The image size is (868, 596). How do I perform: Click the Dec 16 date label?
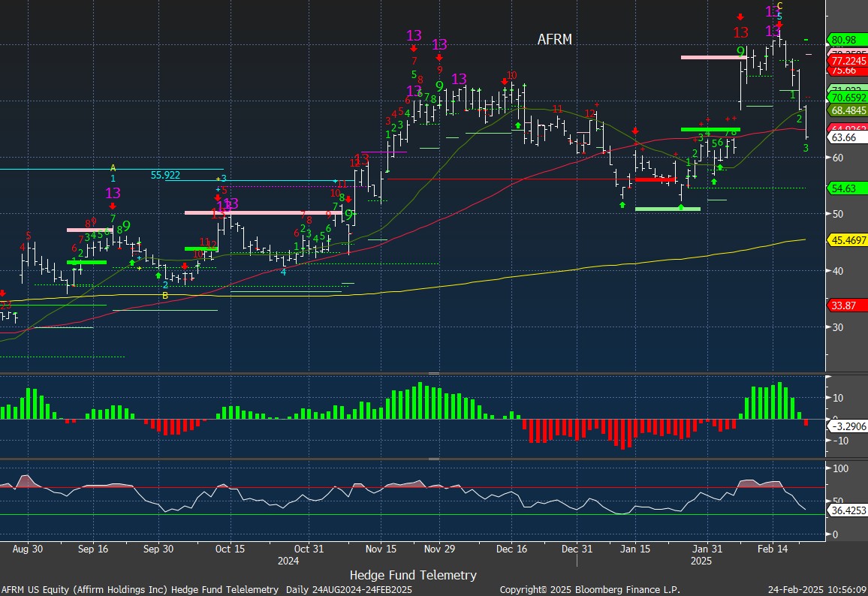(511, 549)
